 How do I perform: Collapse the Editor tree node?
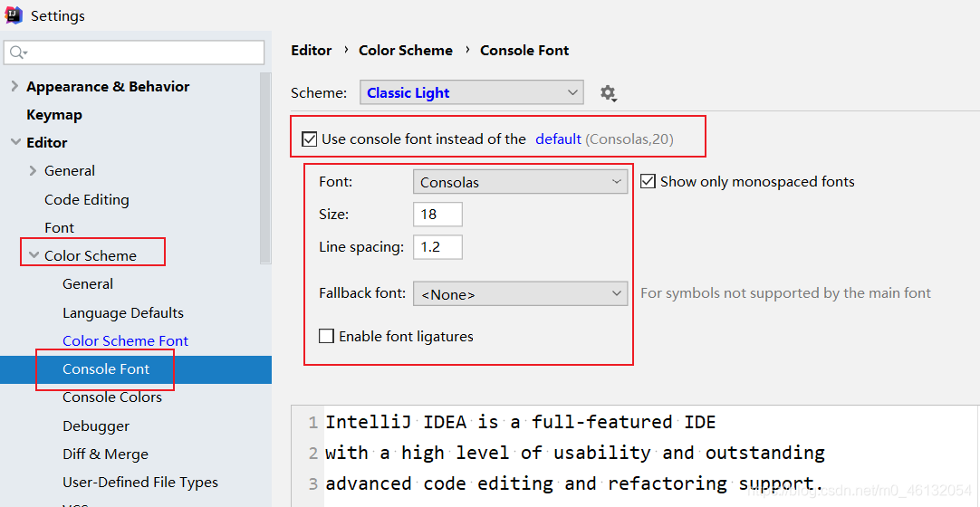[15, 142]
